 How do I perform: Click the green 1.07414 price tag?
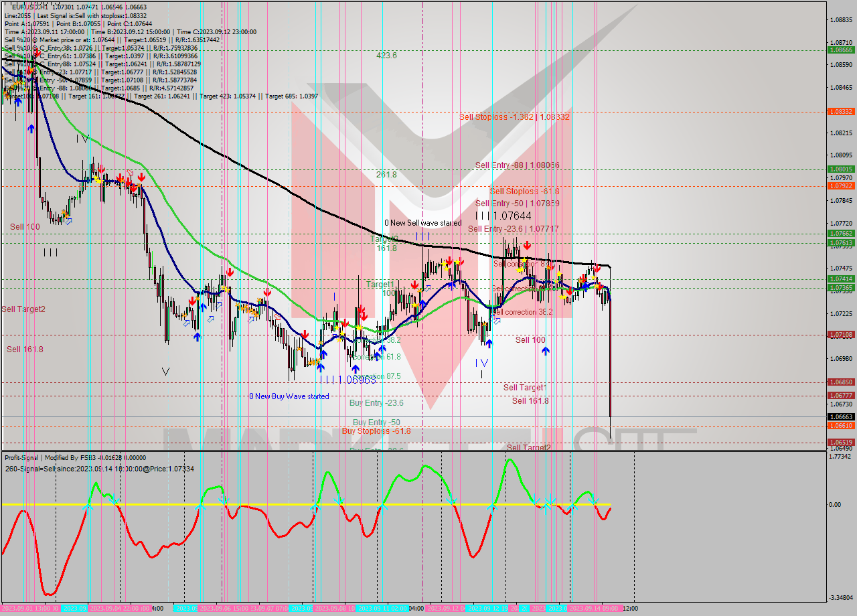pos(840,279)
